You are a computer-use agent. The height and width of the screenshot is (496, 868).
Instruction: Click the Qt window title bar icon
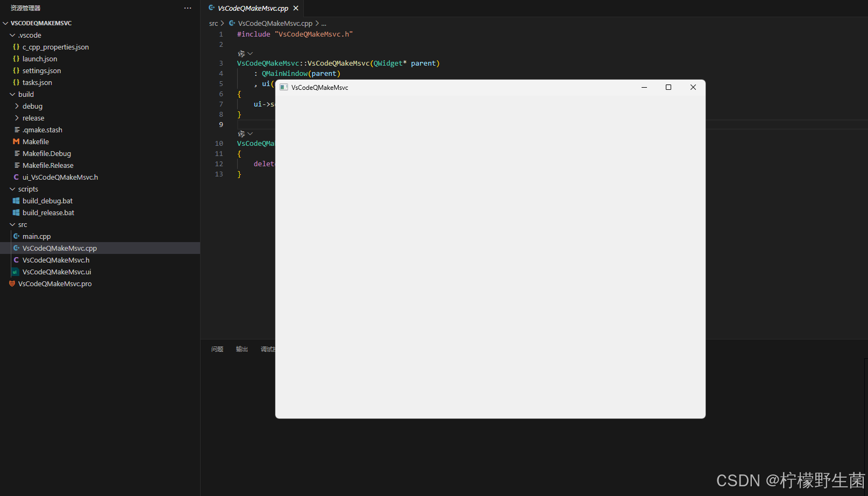point(284,87)
